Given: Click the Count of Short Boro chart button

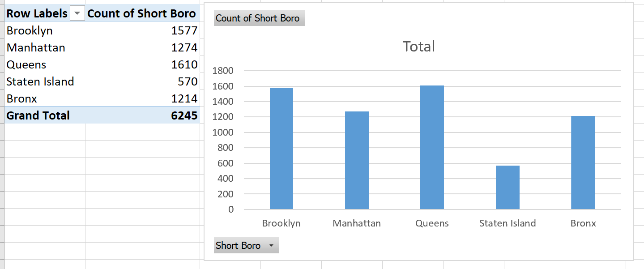Looking at the screenshot, I should pos(259,18).
